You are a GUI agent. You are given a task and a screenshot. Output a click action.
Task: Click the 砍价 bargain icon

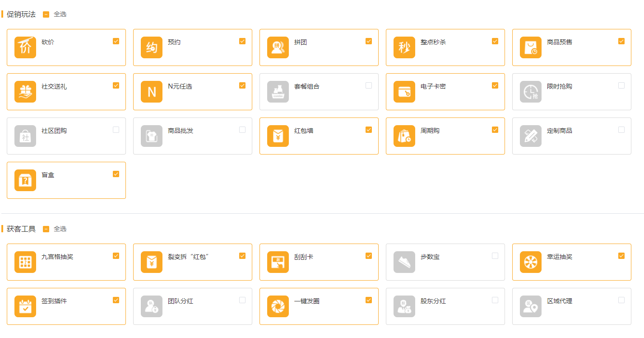[x=25, y=47]
